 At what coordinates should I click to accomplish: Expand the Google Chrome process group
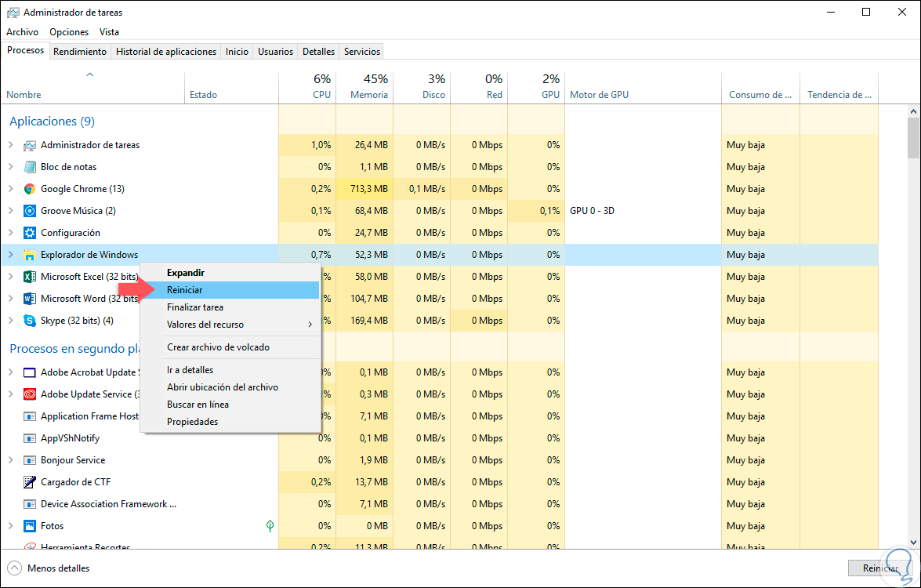click(x=10, y=189)
